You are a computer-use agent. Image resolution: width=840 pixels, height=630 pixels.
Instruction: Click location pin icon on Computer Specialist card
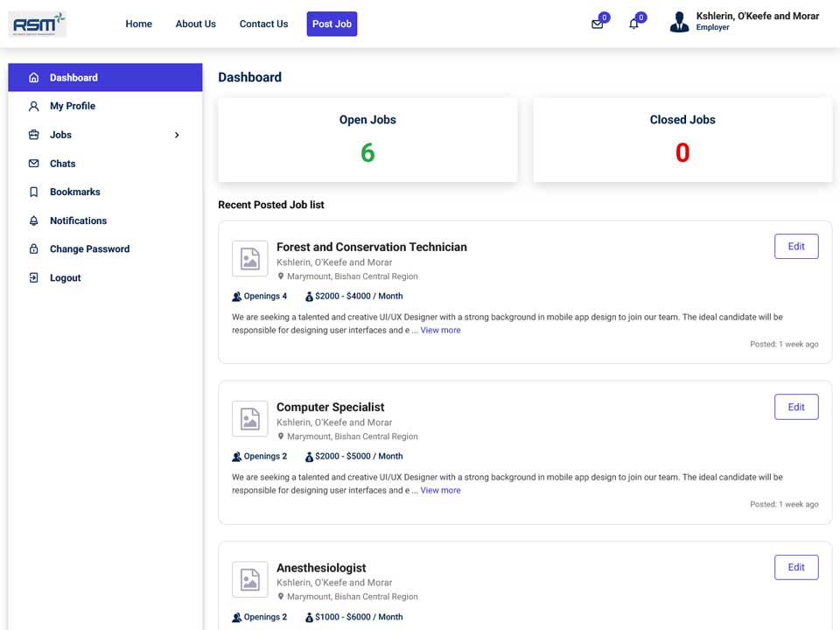click(x=281, y=437)
